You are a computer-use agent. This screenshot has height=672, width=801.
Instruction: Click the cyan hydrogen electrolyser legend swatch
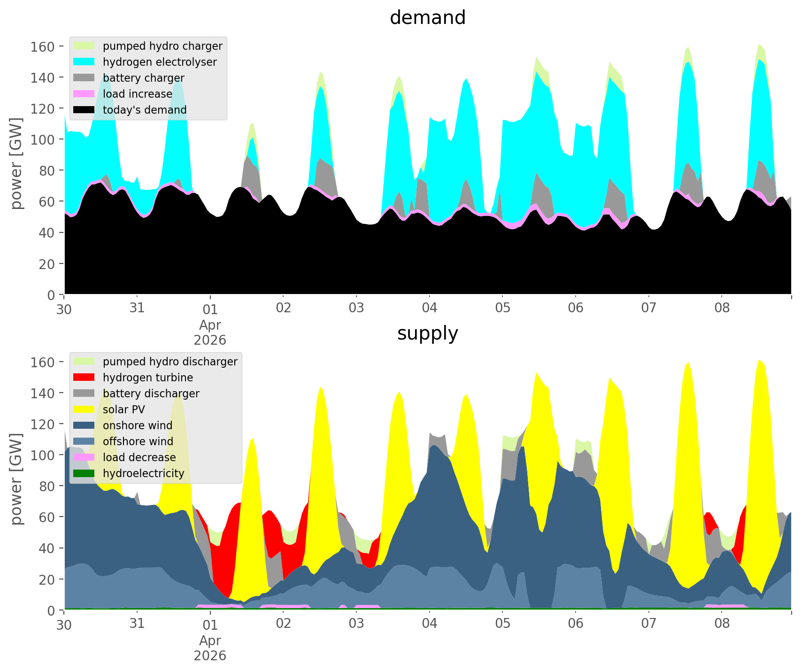pos(84,62)
